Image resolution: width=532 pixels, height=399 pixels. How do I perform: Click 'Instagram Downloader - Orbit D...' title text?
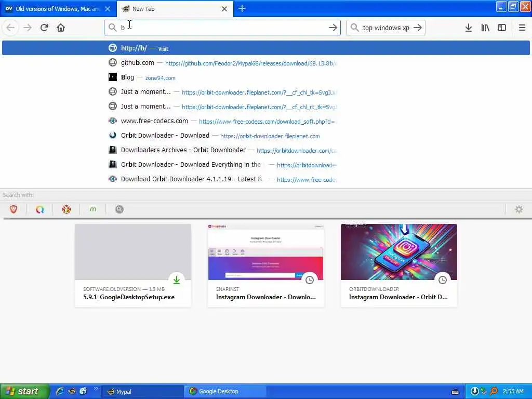pos(398,297)
